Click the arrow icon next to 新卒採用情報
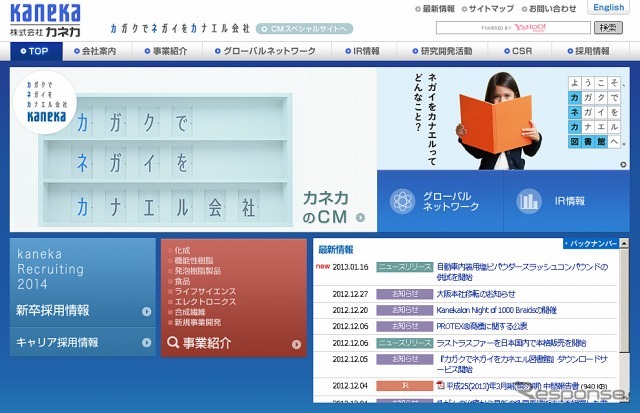Viewport: 640px width, 413px height. point(147,311)
